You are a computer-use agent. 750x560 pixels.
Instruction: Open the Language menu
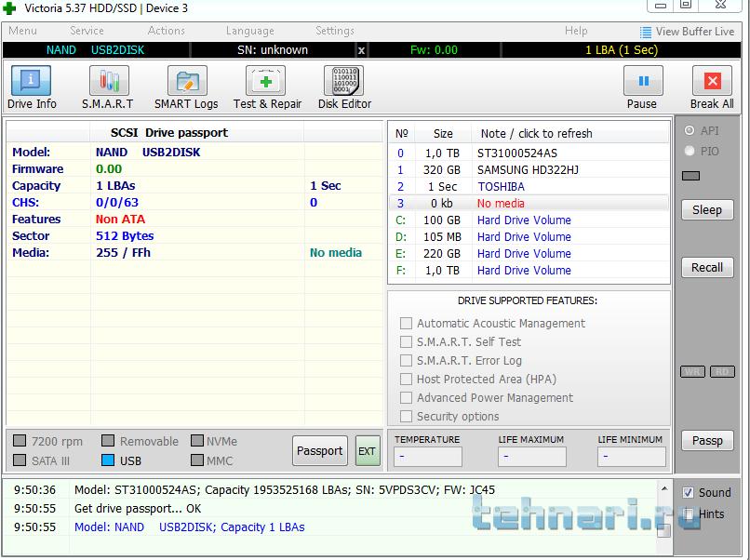(249, 31)
